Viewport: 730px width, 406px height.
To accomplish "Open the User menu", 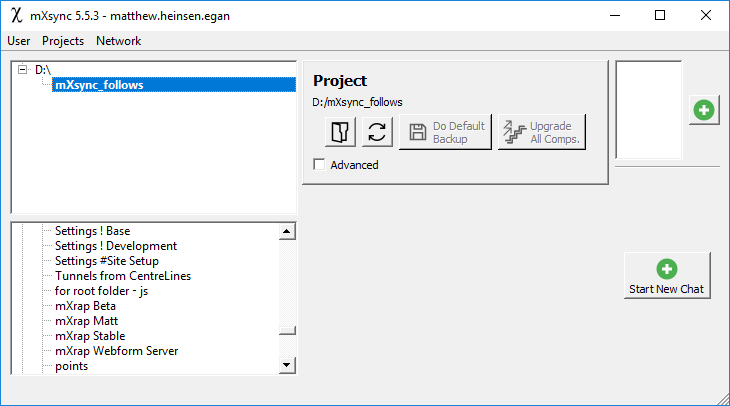I will [19, 41].
